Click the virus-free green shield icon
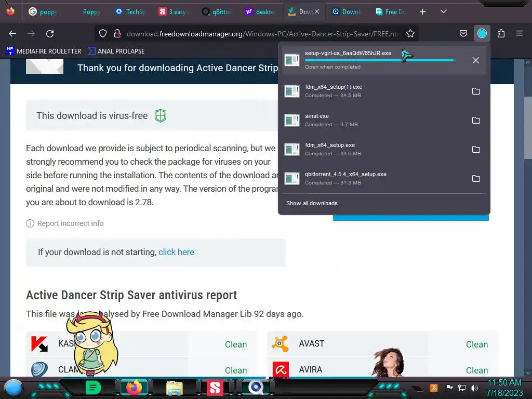Image resolution: width=532 pixels, height=399 pixels. 161,116
